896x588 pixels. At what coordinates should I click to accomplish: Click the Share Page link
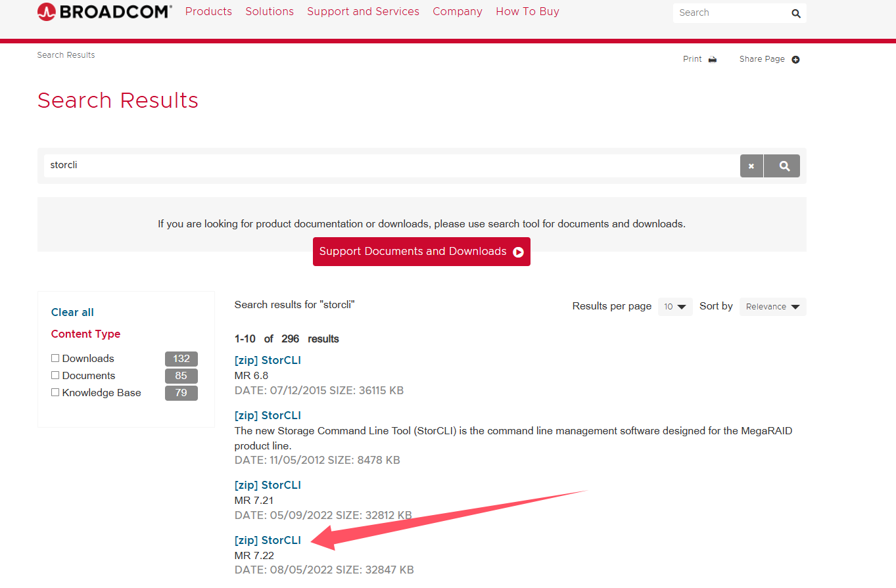pos(762,59)
